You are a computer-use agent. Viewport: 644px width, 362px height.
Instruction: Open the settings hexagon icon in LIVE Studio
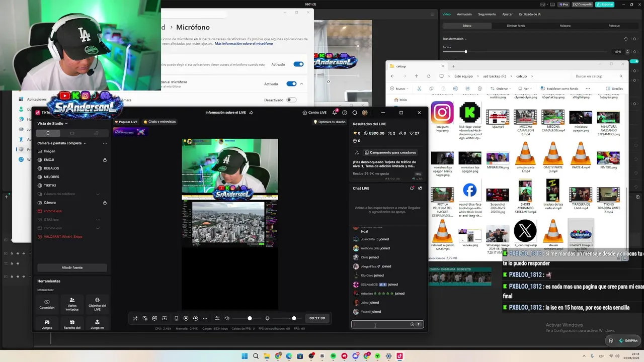(355, 113)
